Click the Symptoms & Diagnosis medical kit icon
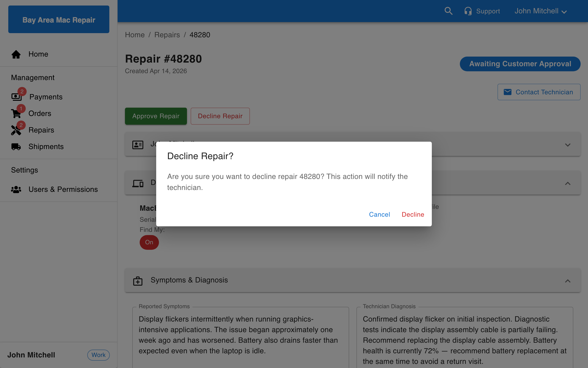588x368 pixels. tap(138, 281)
